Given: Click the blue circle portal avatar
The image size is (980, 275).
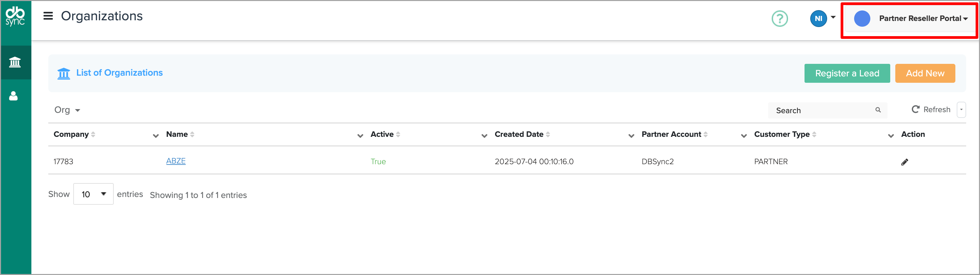Looking at the screenshot, I should [x=862, y=18].
